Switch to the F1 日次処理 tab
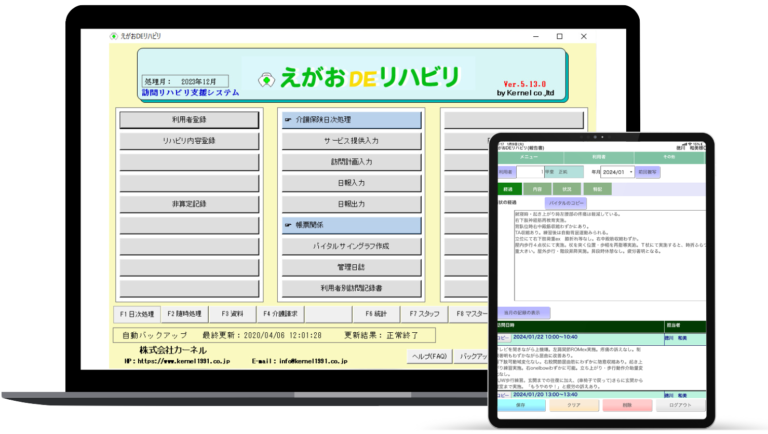768x434 pixels. 137,314
